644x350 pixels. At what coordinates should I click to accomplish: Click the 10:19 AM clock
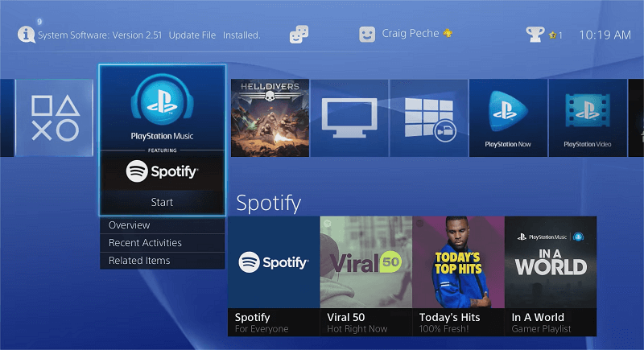(x=605, y=35)
